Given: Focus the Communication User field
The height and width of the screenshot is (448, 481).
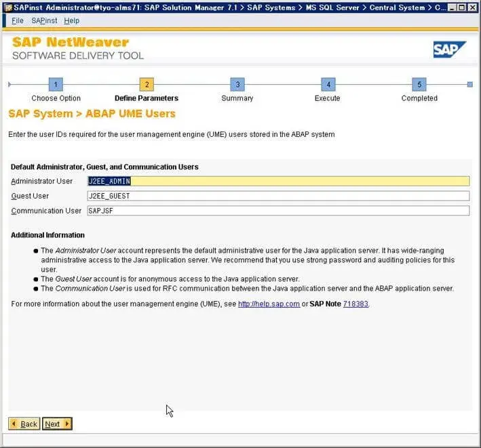Looking at the screenshot, I should (x=278, y=211).
